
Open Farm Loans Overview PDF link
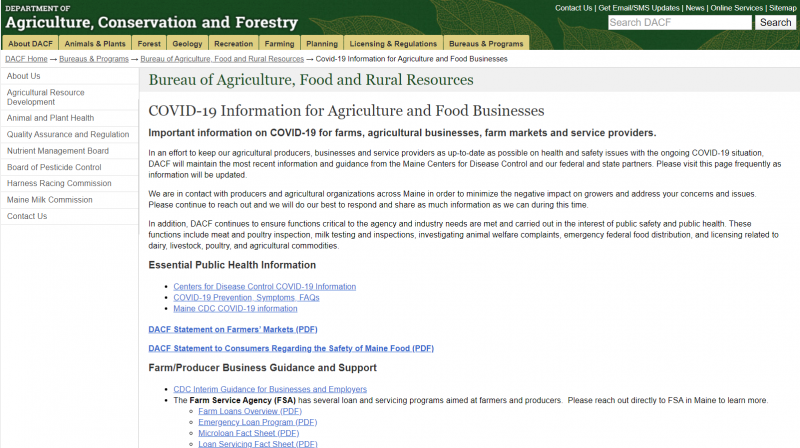click(250, 411)
